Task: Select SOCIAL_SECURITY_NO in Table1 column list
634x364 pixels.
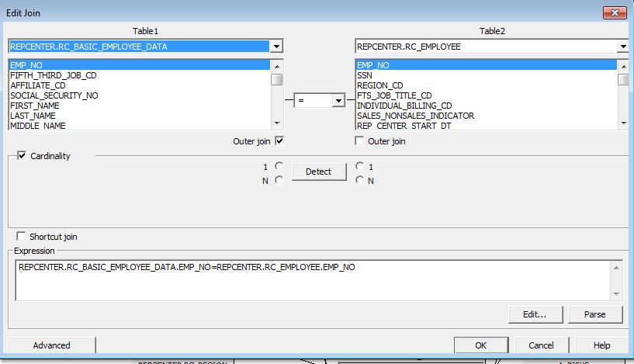Action: tap(54, 95)
